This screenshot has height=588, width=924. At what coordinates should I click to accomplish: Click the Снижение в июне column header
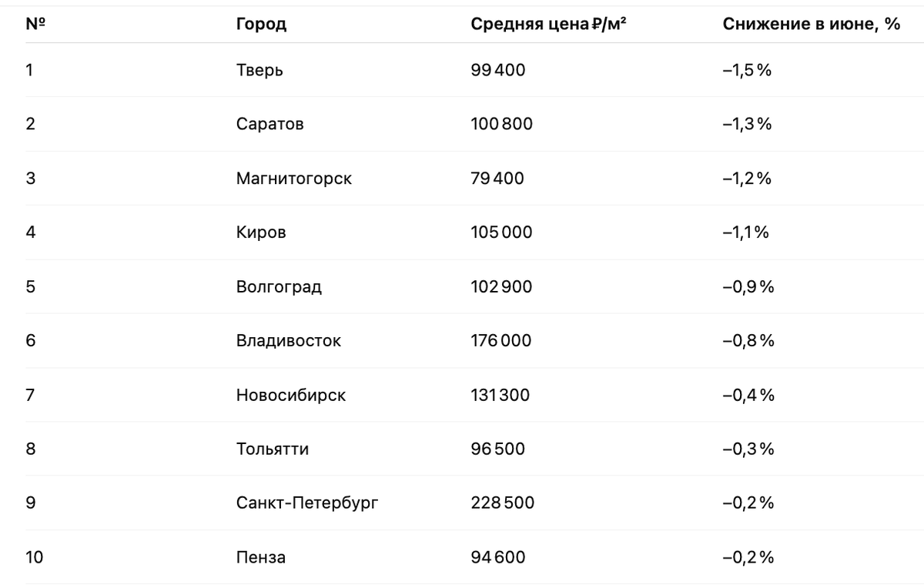tap(811, 24)
